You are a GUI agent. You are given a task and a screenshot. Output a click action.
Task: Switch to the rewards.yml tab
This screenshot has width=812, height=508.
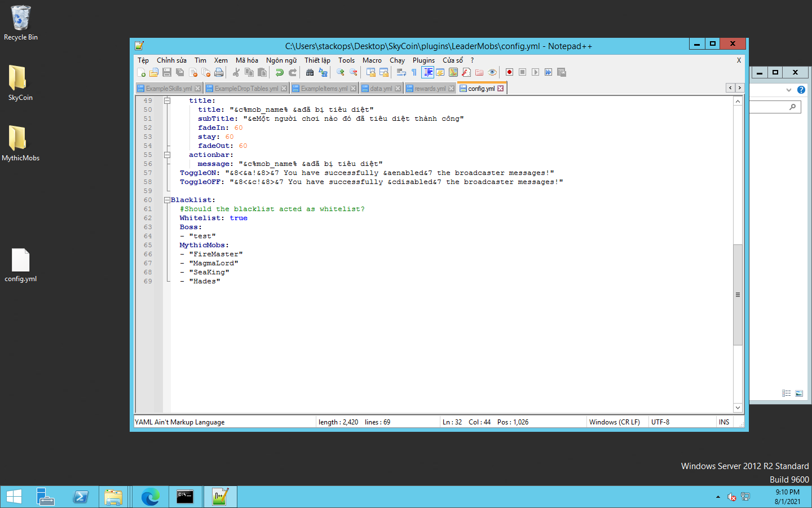click(429, 89)
